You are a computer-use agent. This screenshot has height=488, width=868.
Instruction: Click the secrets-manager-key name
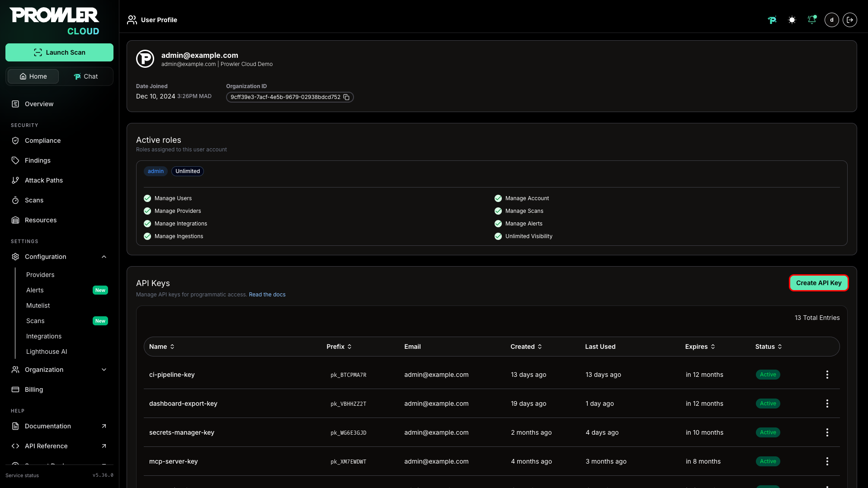(x=182, y=432)
